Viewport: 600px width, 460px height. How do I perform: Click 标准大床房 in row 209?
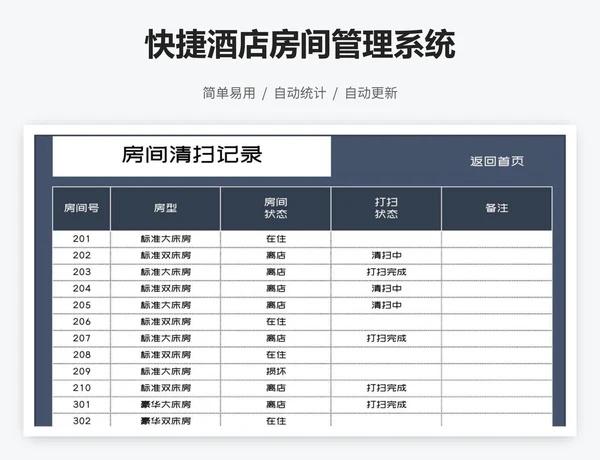click(165, 371)
